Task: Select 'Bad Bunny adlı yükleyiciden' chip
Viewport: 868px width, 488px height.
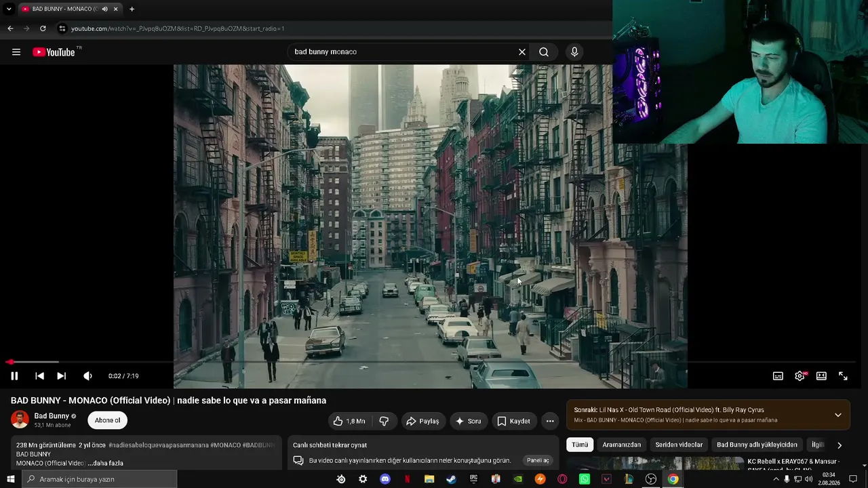Action: coord(757,445)
